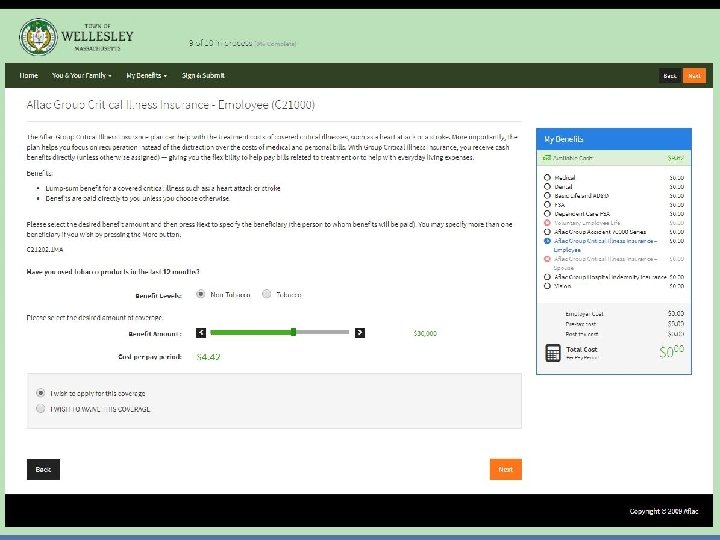Click the gray unfilled portion of slider
The image size is (720, 540).
pyautogui.click(x=322, y=332)
